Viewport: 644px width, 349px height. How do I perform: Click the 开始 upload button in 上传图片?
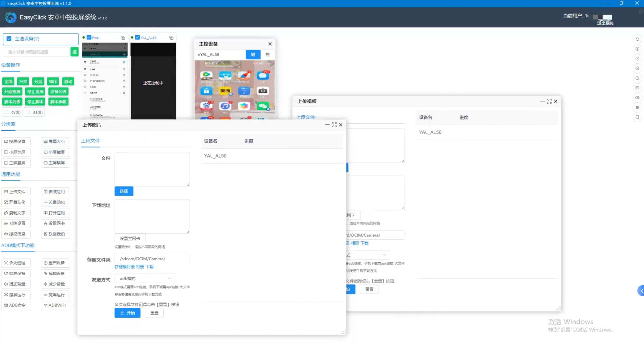(128, 313)
